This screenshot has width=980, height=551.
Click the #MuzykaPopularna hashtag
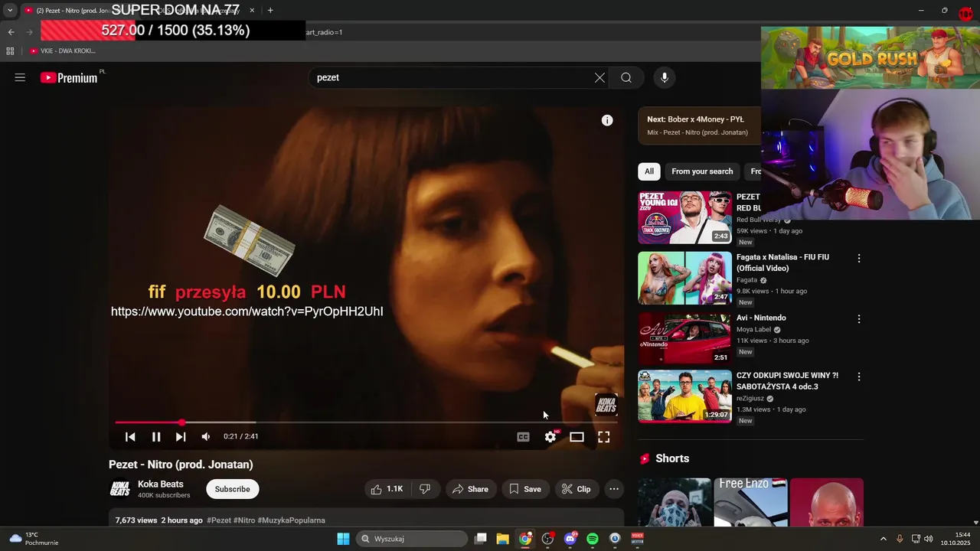click(x=291, y=520)
